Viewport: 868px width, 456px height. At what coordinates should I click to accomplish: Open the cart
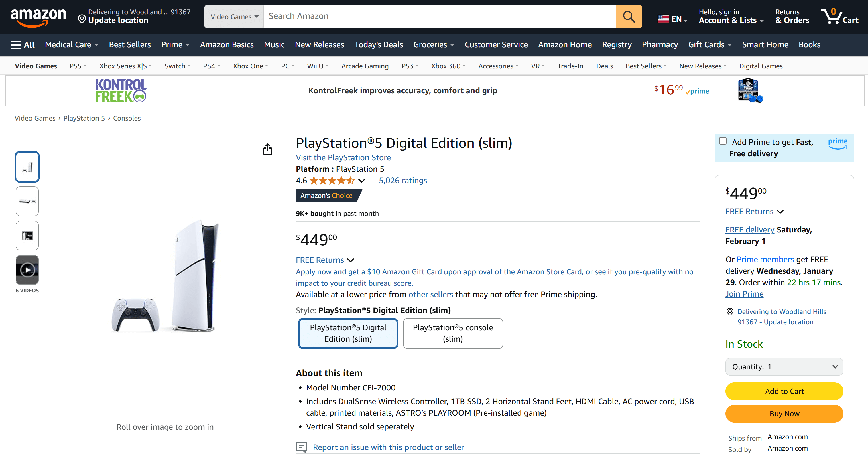(840, 16)
